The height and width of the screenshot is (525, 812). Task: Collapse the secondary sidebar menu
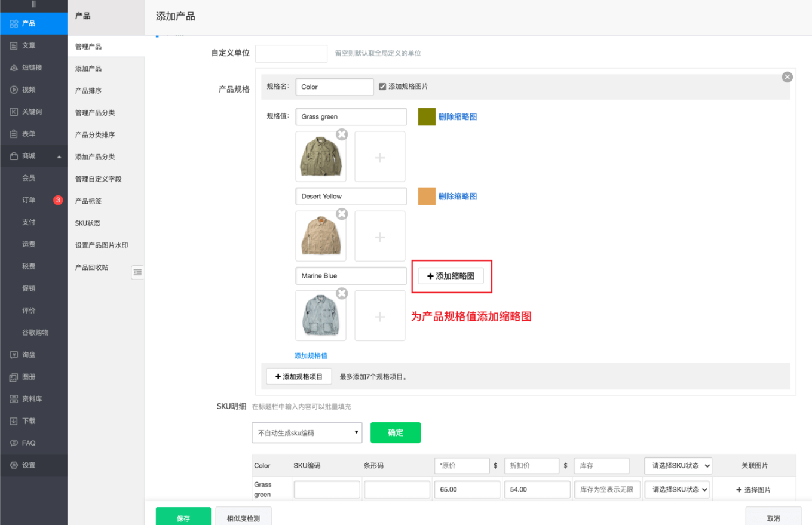pyautogui.click(x=137, y=272)
